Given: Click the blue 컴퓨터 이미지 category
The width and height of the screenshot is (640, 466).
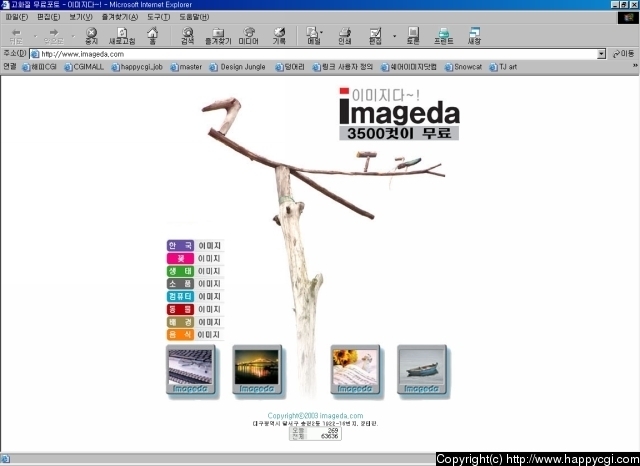Looking at the screenshot, I should coord(195,296).
